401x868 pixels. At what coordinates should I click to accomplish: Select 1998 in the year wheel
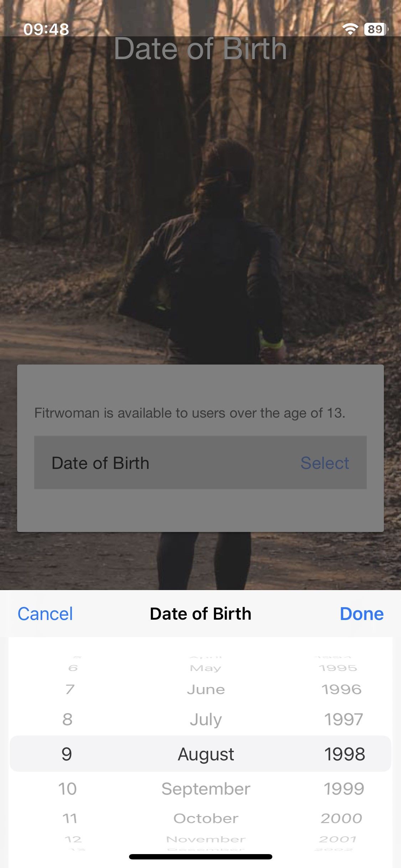point(345,753)
